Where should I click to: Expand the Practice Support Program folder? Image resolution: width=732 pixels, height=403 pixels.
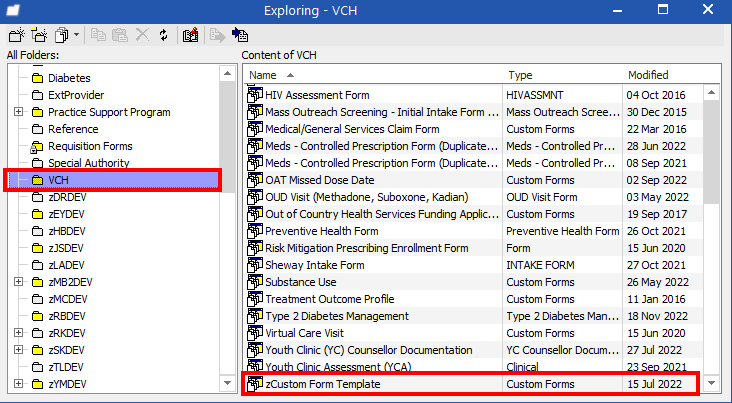(x=18, y=112)
